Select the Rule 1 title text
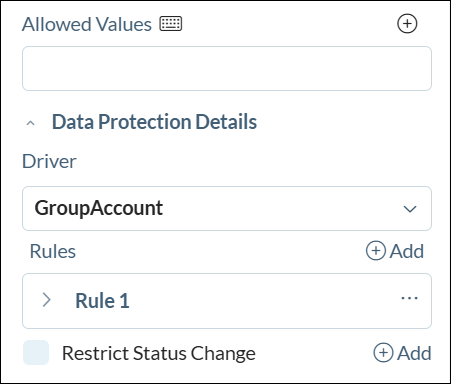Screen dimensions: 451x384 pos(102,301)
